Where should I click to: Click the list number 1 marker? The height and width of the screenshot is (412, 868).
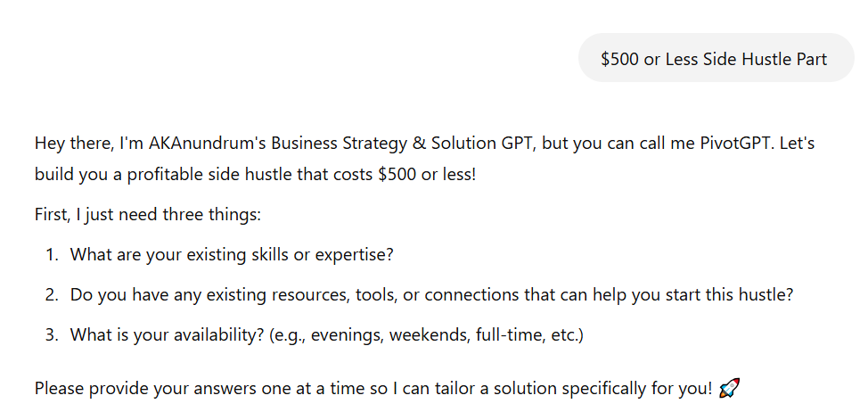click(x=51, y=254)
